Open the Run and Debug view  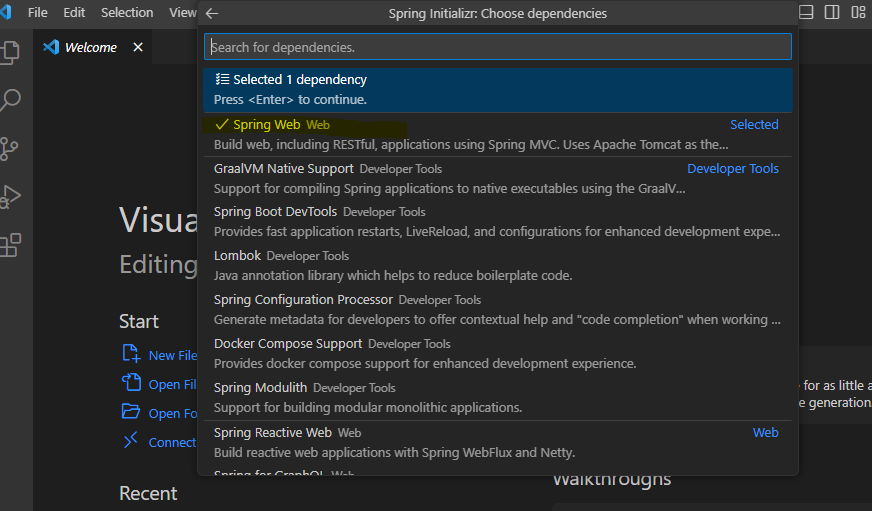coord(10,197)
